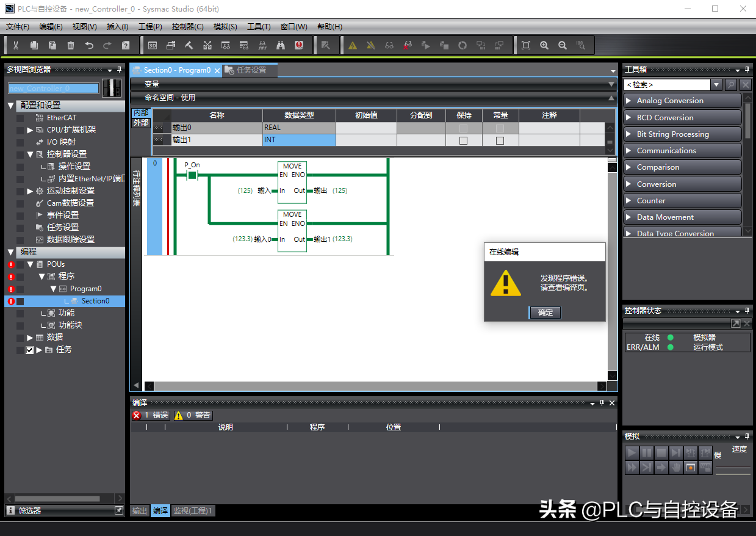Open the 控制器(C) menu
The height and width of the screenshot is (536, 756).
[x=187, y=27]
